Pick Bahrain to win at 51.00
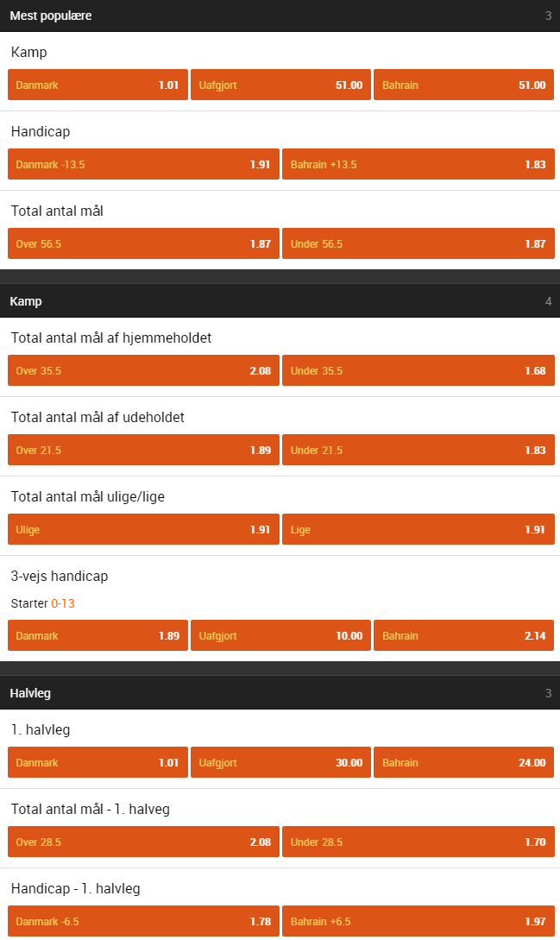560x940 pixels. pos(463,85)
